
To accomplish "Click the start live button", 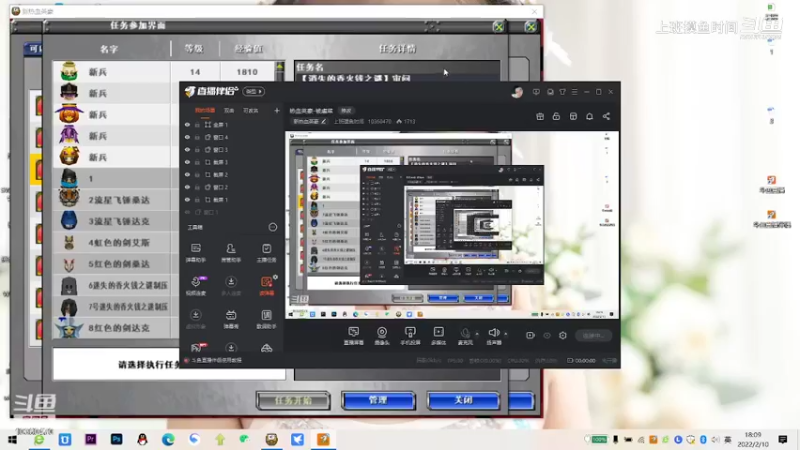I will [x=593, y=335].
